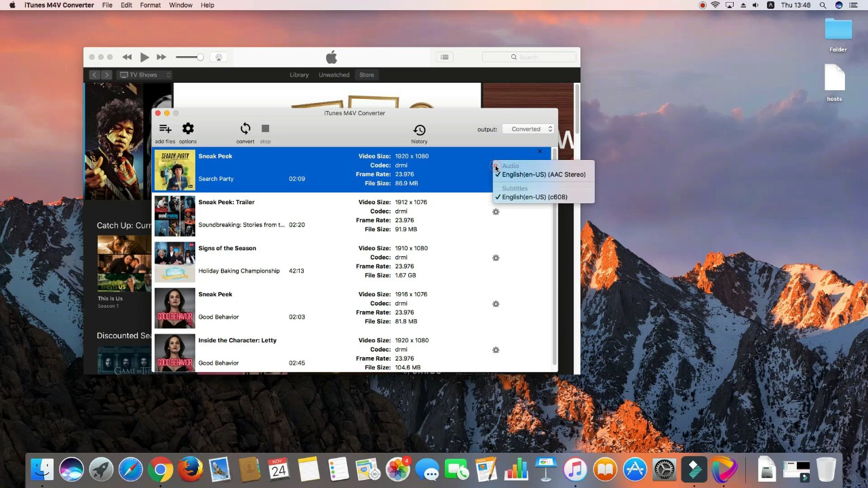Click the rewind control in iTunes
Viewport: 868px width, 488px height.
[127, 58]
